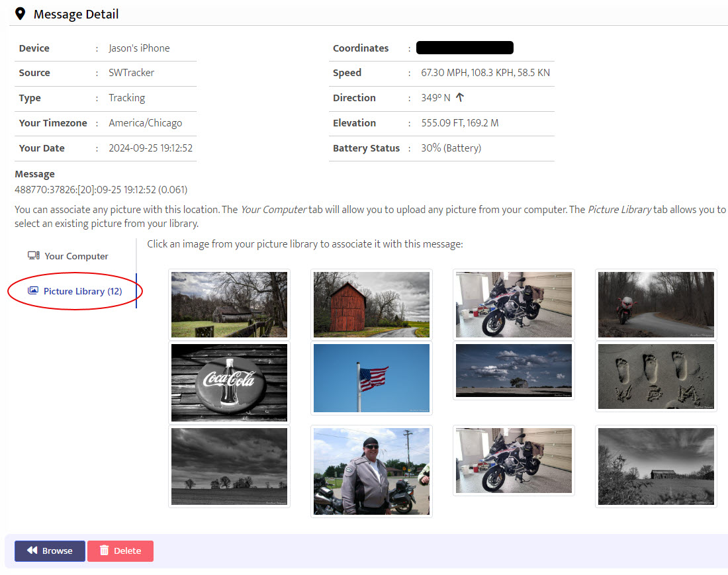Click the rewind arrows icon on Browse button
Viewport: 728px width, 575px height.
31,551
